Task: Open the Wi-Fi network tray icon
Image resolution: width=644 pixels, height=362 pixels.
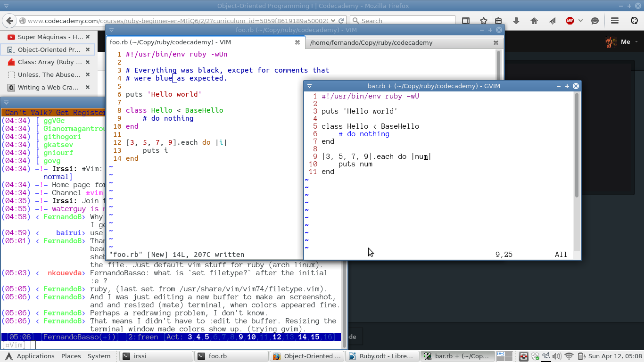Action: point(570,356)
